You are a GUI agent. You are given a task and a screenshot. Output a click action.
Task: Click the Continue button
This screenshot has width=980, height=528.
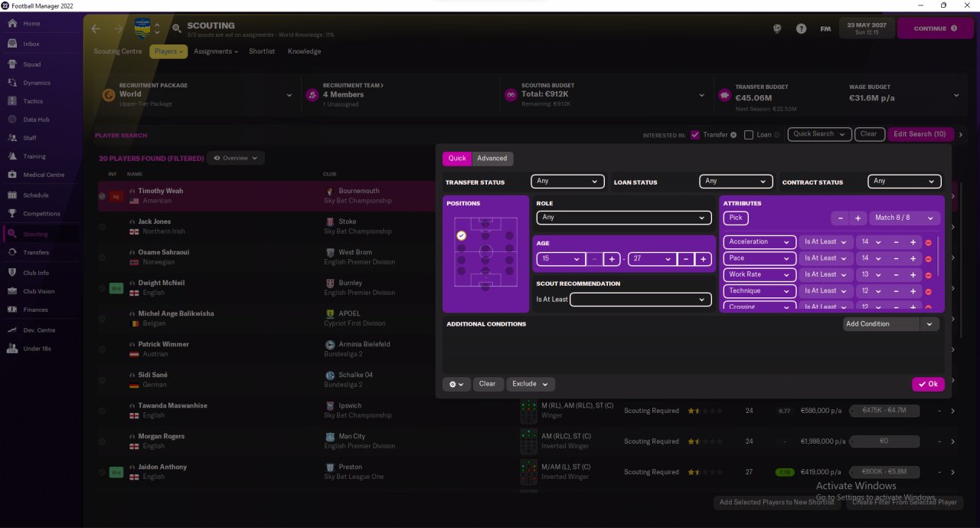[935, 28]
